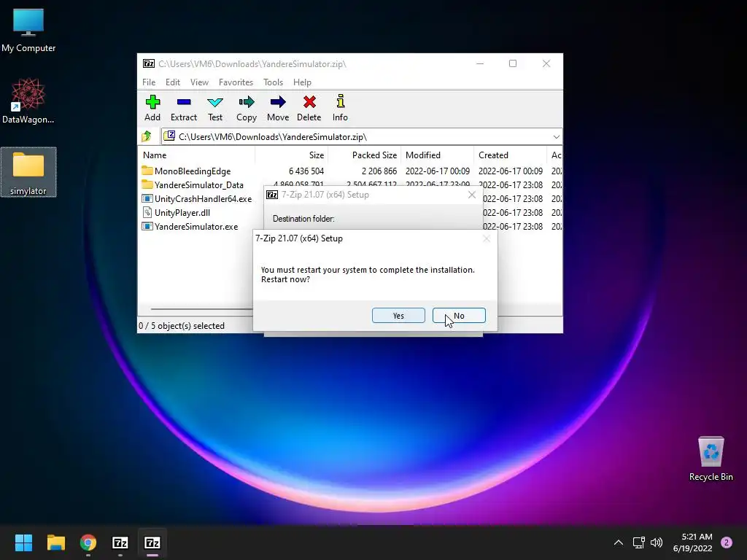Switch to first 7-Zip taskbar icon
The width and height of the screenshot is (747, 560).
click(x=120, y=542)
